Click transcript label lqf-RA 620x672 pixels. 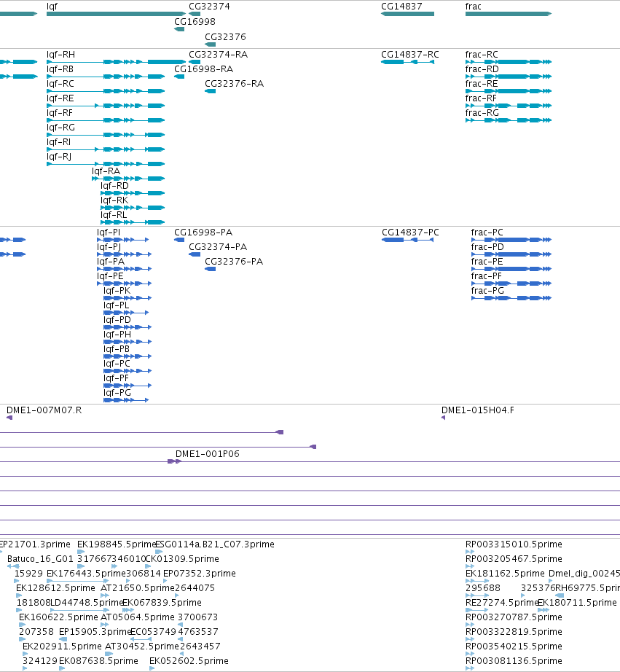pyautogui.click(x=106, y=171)
